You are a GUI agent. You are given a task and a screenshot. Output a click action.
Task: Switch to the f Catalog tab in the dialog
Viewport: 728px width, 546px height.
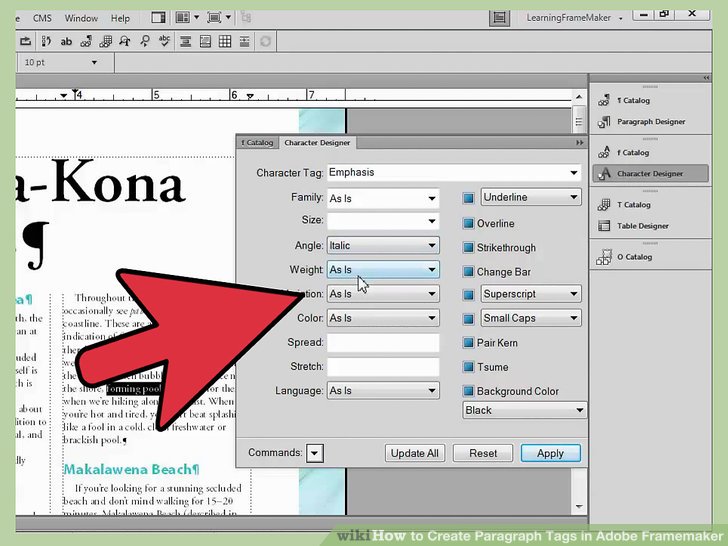257,143
